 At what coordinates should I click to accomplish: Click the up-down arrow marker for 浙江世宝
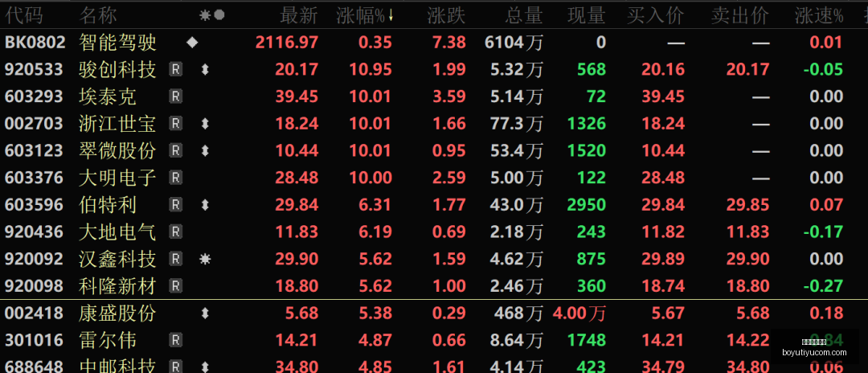tap(205, 124)
